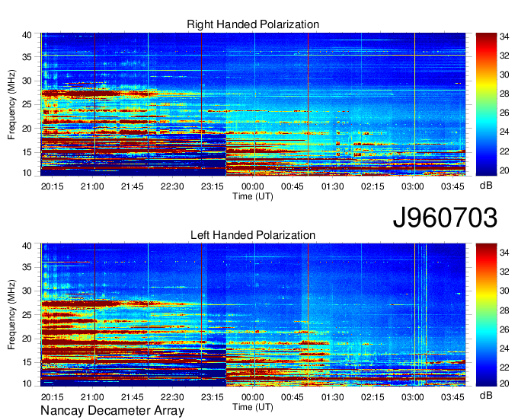Click the Time (UT) label under the upper plot
The height and width of the screenshot is (420, 518).
click(x=253, y=196)
